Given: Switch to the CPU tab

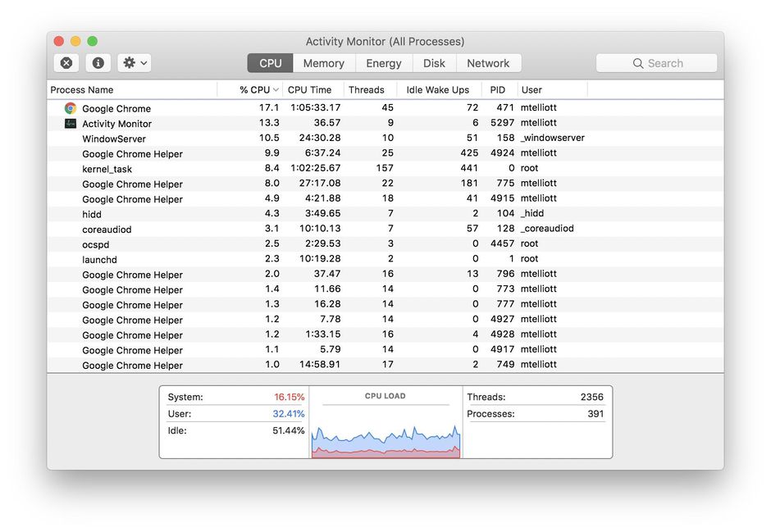Looking at the screenshot, I should (x=270, y=63).
